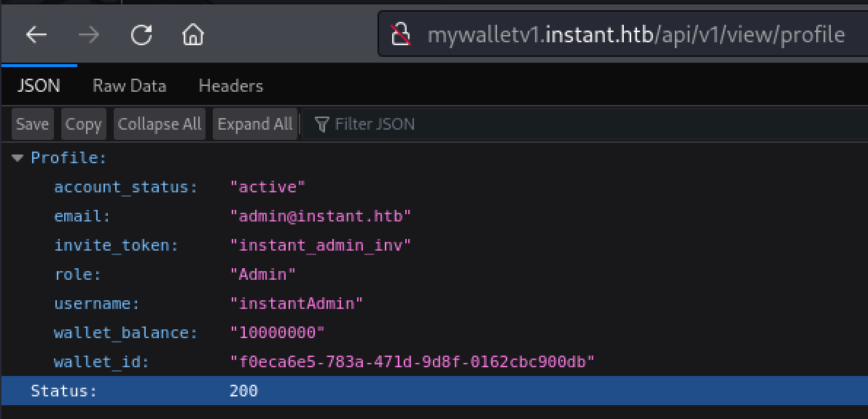Click the forward navigation arrow
Screen dimensions: 868x419
[x=88, y=35]
